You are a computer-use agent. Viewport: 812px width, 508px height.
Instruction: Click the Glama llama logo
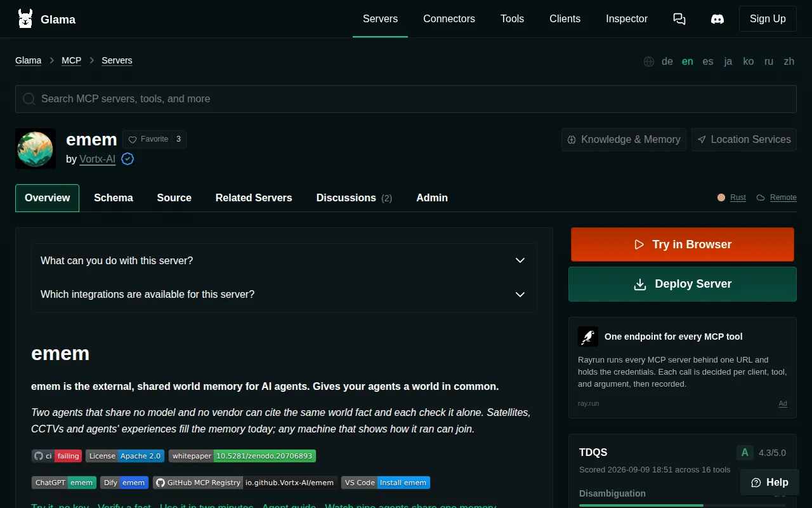pyautogui.click(x=25, y=19)
